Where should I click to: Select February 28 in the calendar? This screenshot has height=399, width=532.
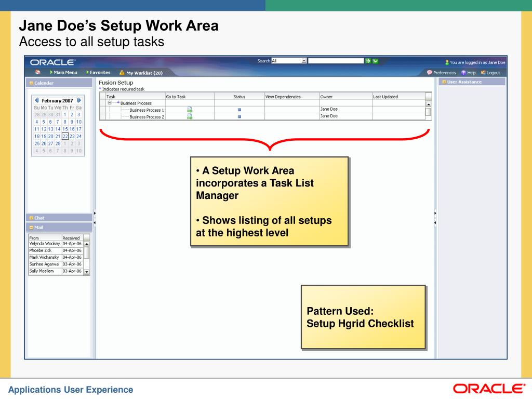pos(58,143)
